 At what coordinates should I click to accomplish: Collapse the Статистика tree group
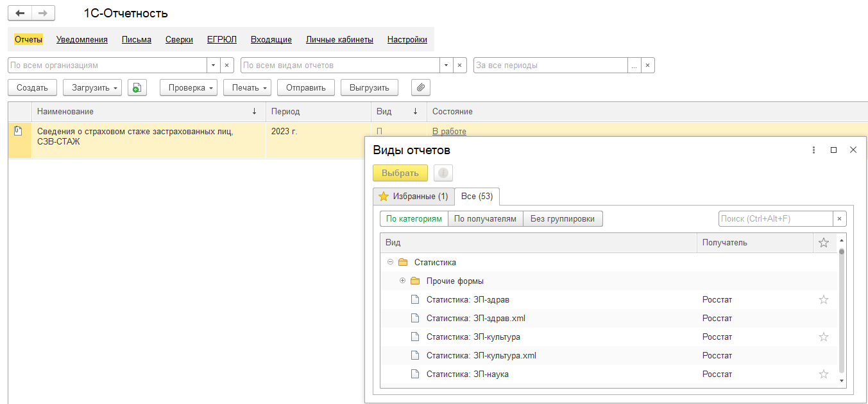pyautogui.click(x=390, y=262)
